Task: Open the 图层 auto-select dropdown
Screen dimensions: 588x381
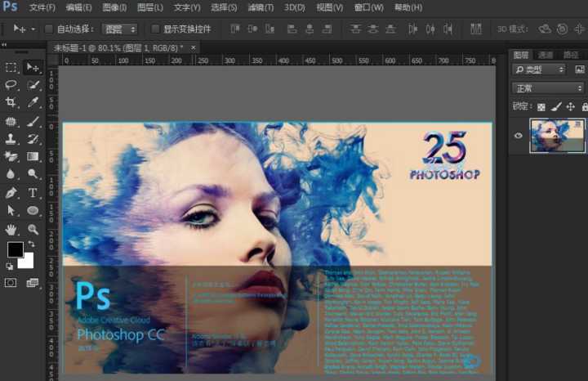Action: [x=119, y=29]
